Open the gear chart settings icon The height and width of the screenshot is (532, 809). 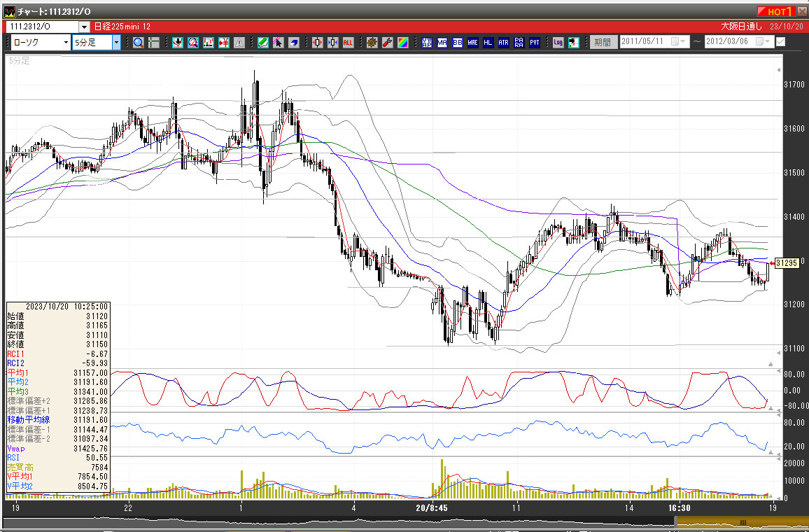(372, 42)
